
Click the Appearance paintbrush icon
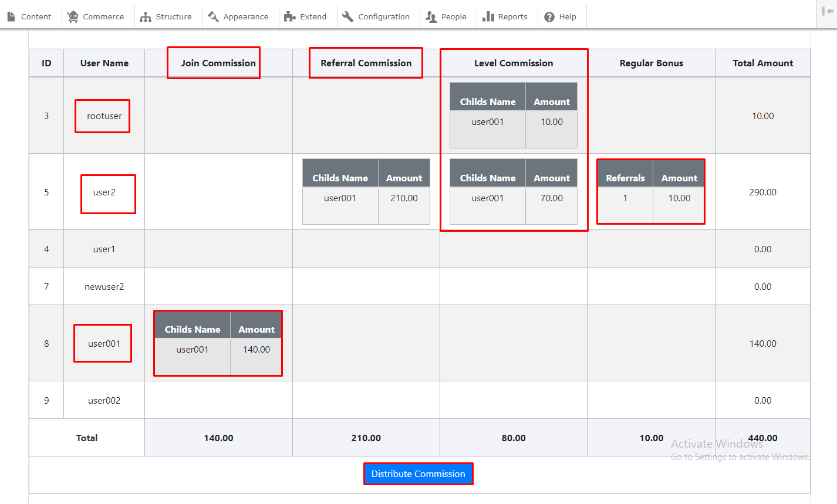coord(213,16)
